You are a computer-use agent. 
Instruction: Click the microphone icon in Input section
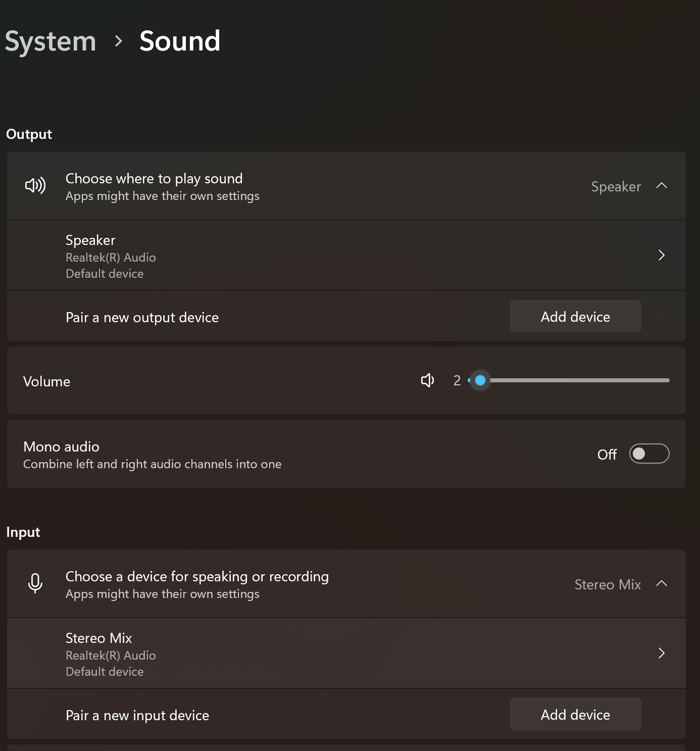(35, 583)
